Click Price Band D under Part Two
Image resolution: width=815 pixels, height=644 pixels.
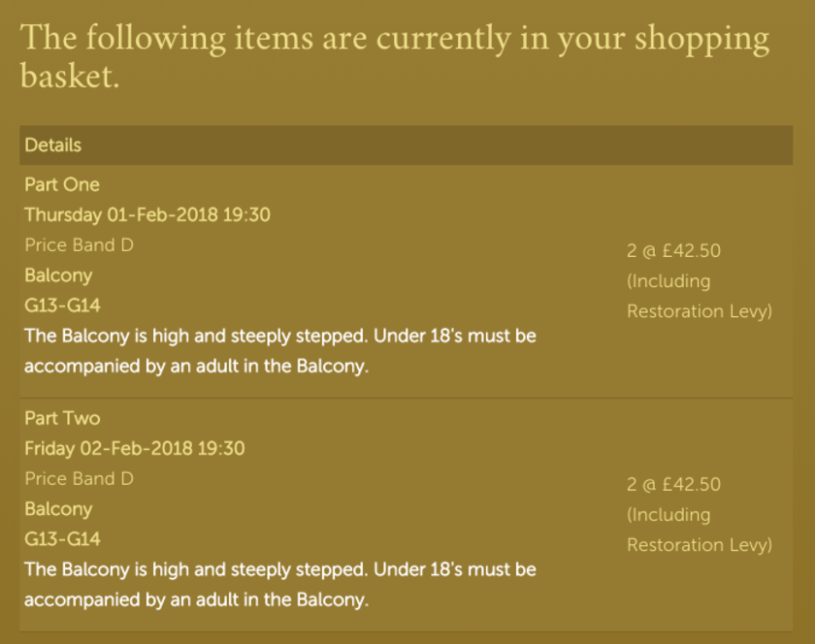pos(79,478)
